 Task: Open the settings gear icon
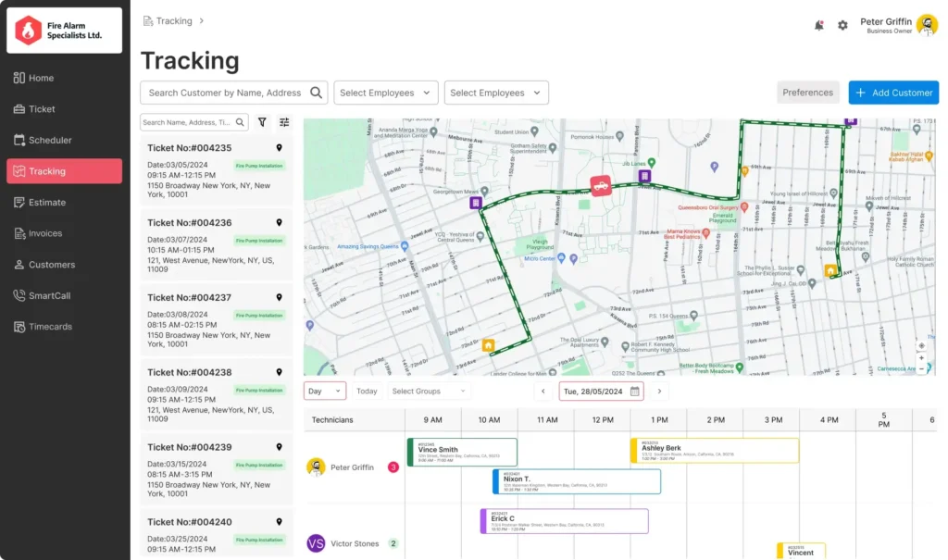tap(842, 25)
